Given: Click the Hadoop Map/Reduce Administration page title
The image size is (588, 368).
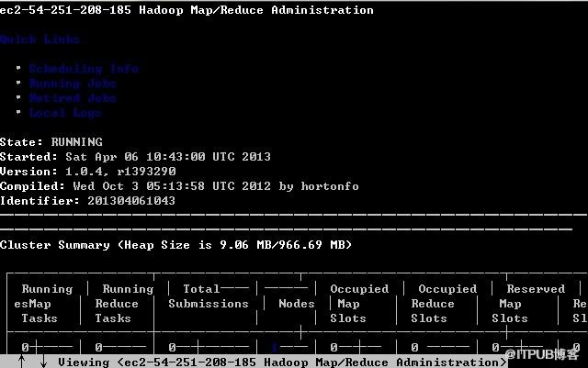Looking at the screenshot, I should point(187,10).
